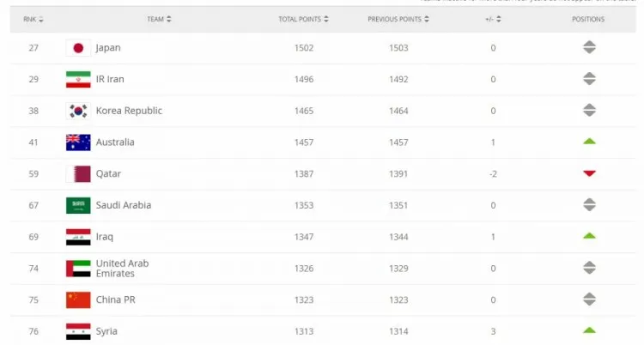
Task: Click the POSITIONS column header
Action: pyautogui.click(x=588, y=19)
